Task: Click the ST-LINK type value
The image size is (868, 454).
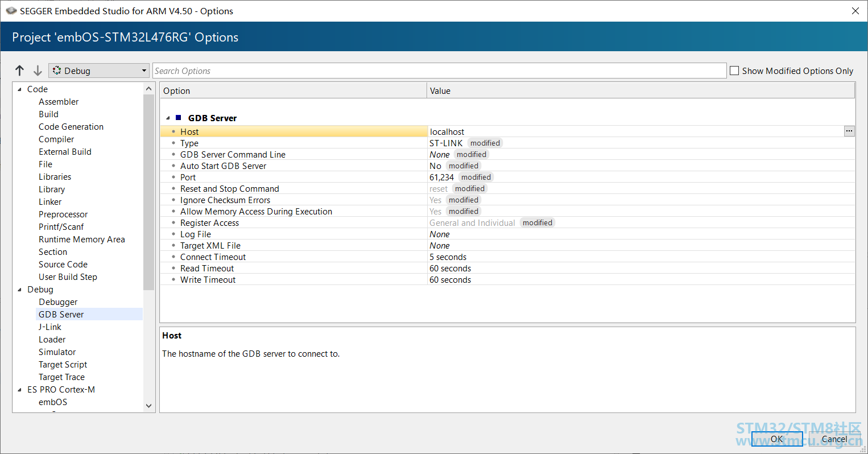Action: pyautogui.click(x=446, y=143)
